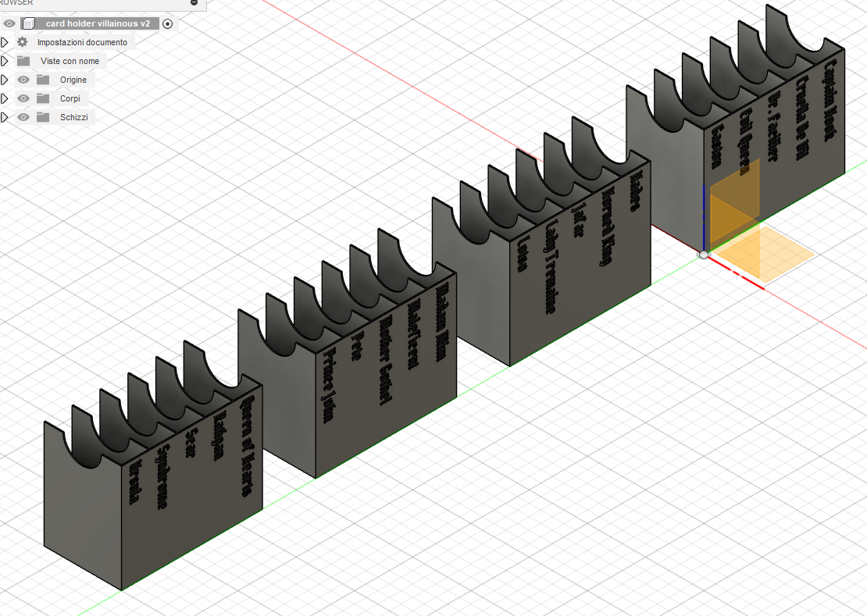Expand the Schizzi folder
The image size is (867, 616).
pos(5,117)
